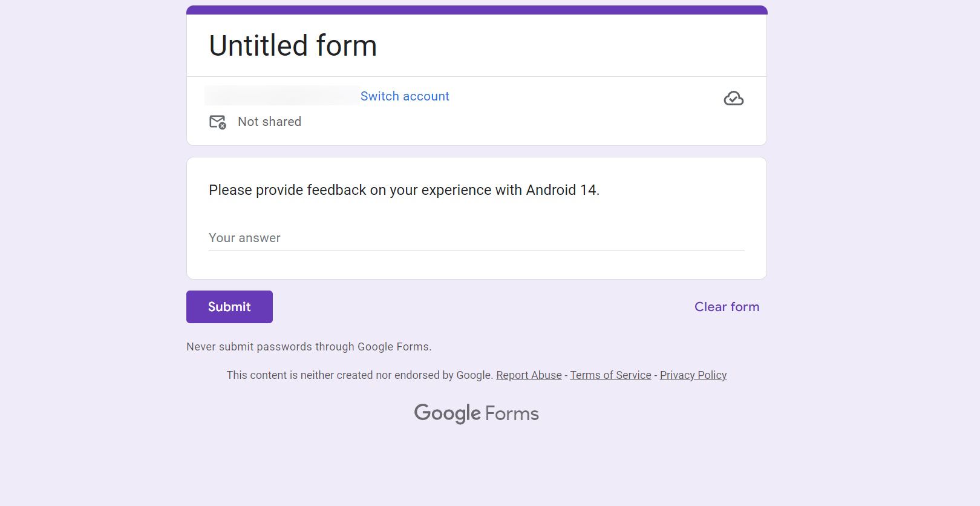Select the crossed-envelope sharing icon

pos(218,122)
